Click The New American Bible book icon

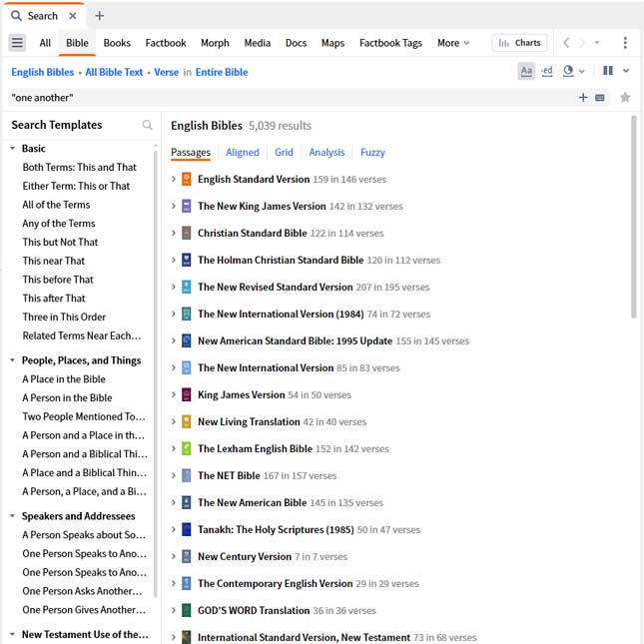tap(186, 502)
